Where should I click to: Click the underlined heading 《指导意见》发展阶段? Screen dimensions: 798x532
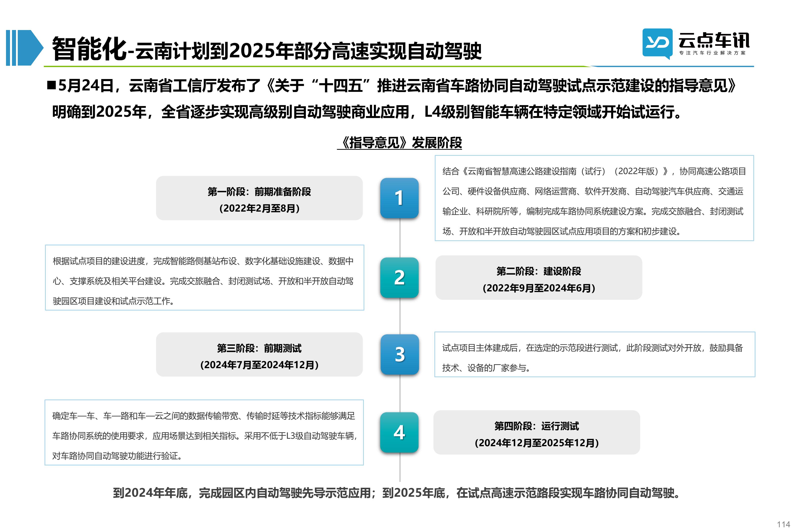[400, 143]
